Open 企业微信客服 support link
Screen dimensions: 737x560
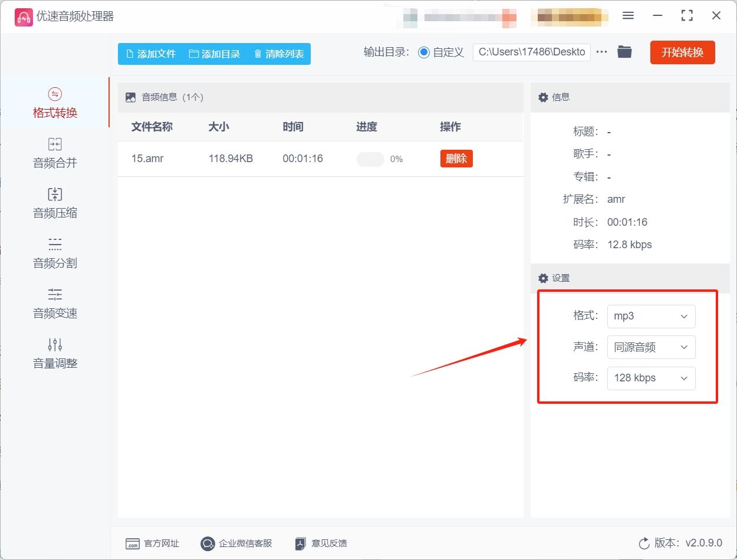pyautogui.click(x=236, y=543)
